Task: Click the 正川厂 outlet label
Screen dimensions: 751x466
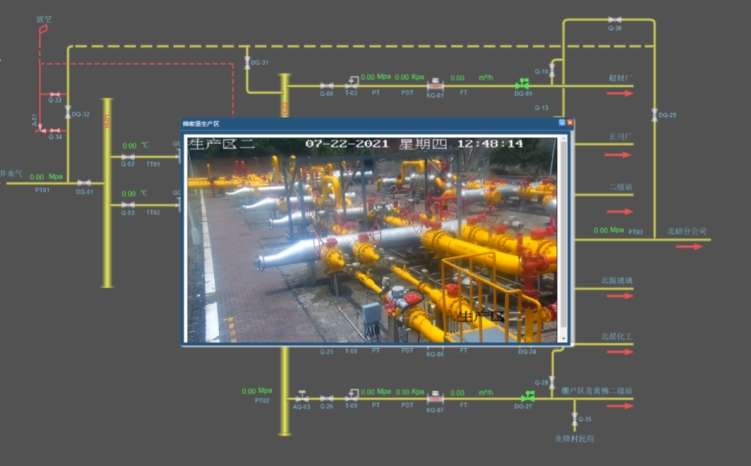Action: coord(621,136)
